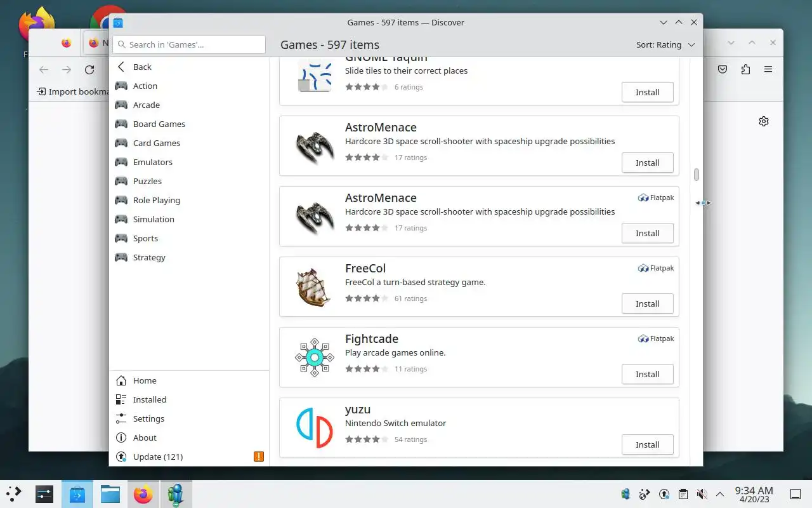The height and width of the screenshot is (508, 812).
Task: Select the Role Playing category
Action: (x=189, y=200)
